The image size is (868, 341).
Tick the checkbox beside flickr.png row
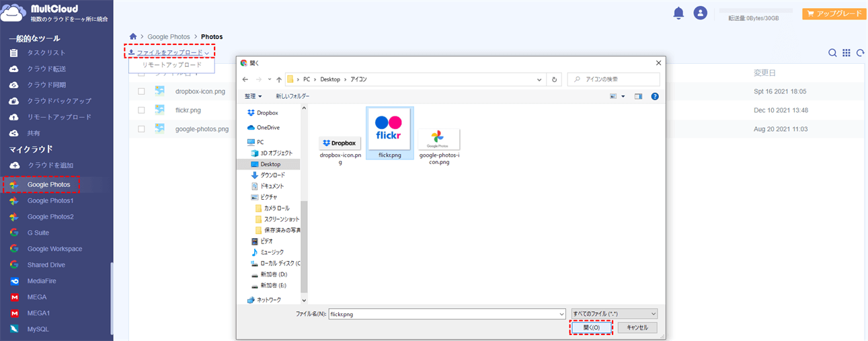[x=142, y=110]
